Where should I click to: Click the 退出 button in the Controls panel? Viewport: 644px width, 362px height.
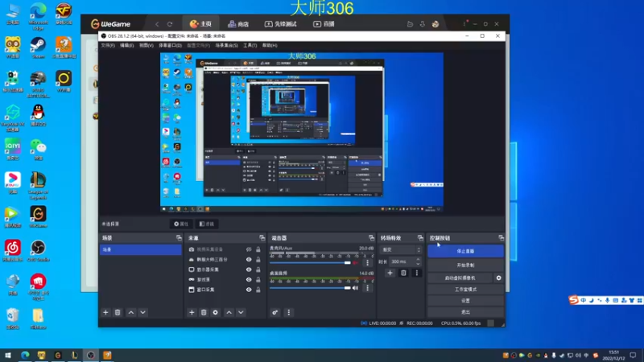(x=465, y=312)
